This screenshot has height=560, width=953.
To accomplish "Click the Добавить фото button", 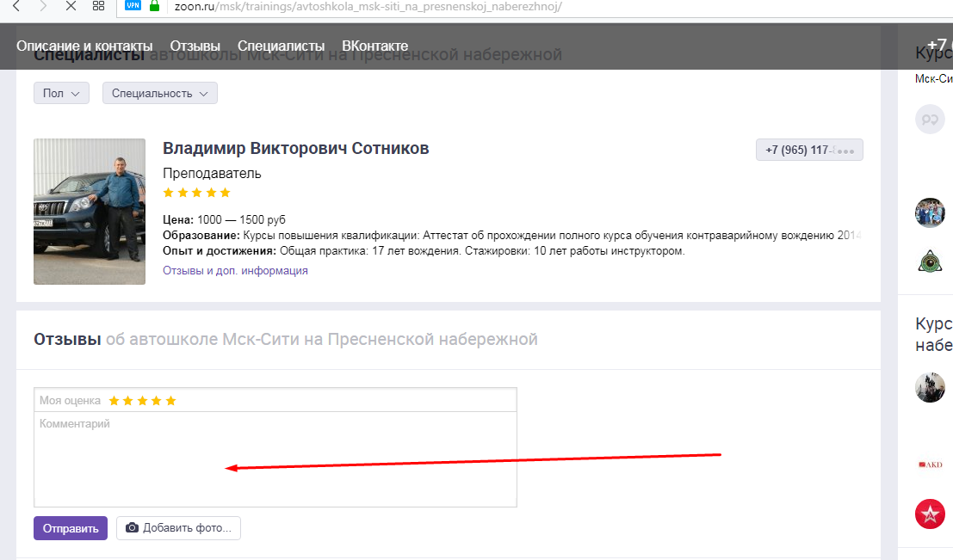I will [178, 528].
